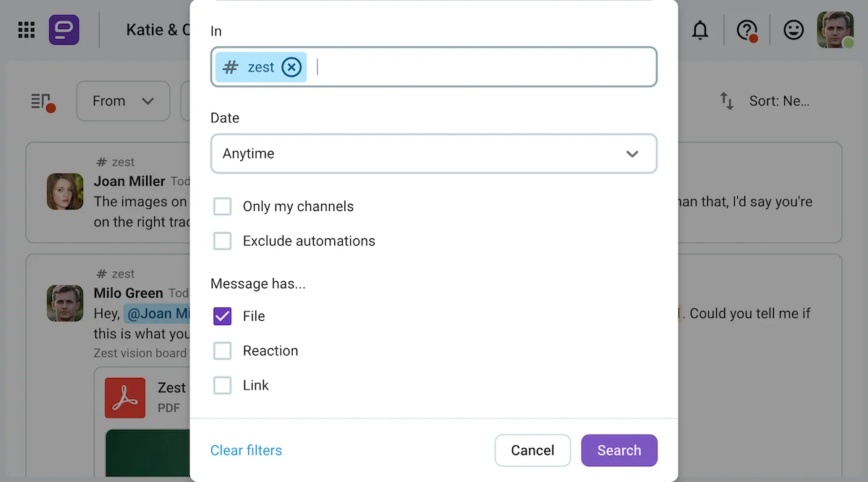The image size is (868, 482).
Task: Open the apps grid launcher
Action: pos(27,29)
